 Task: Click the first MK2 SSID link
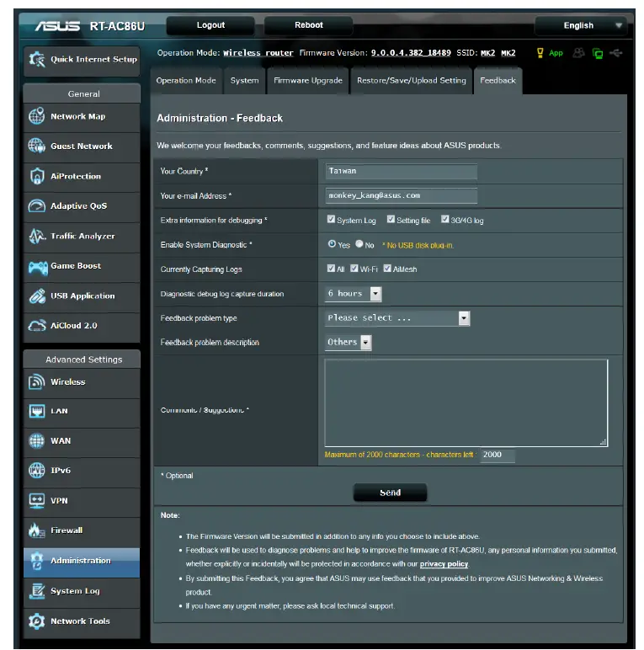point(487,53)
